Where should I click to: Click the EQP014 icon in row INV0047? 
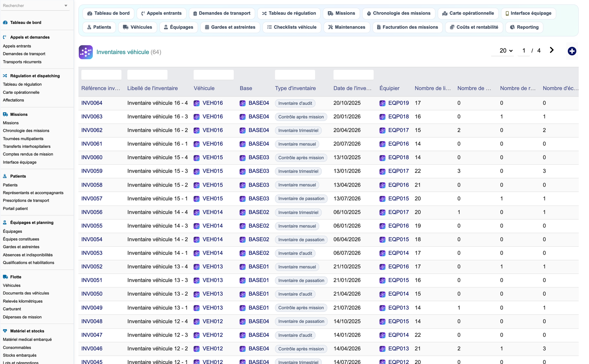(x=383, y=335)
